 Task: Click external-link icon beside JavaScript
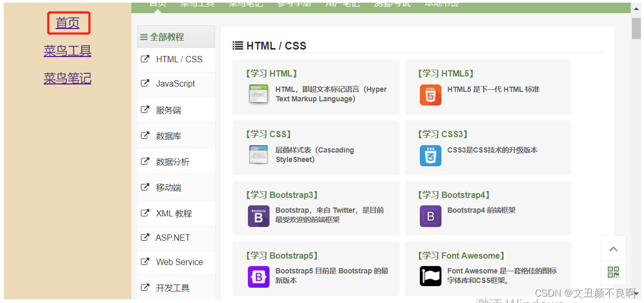point(145,83)
